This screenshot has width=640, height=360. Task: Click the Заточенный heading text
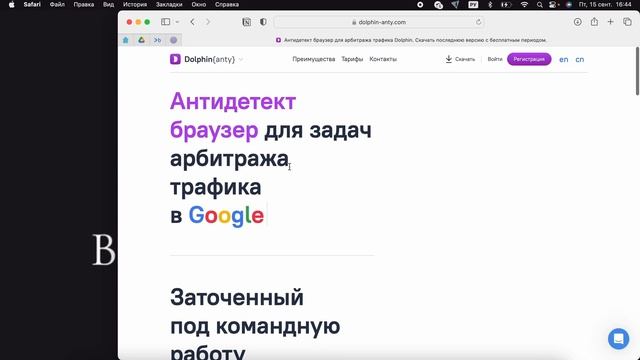click(237, 297)
